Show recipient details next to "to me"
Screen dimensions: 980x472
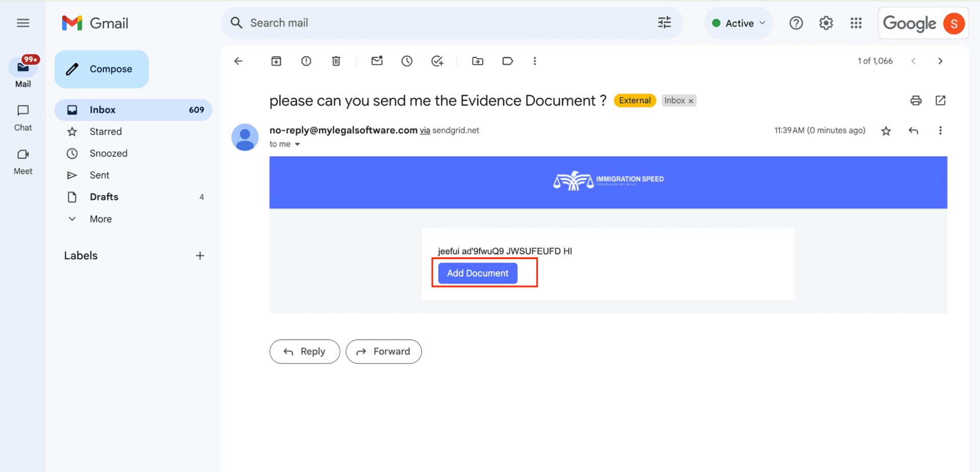point(298,144)
